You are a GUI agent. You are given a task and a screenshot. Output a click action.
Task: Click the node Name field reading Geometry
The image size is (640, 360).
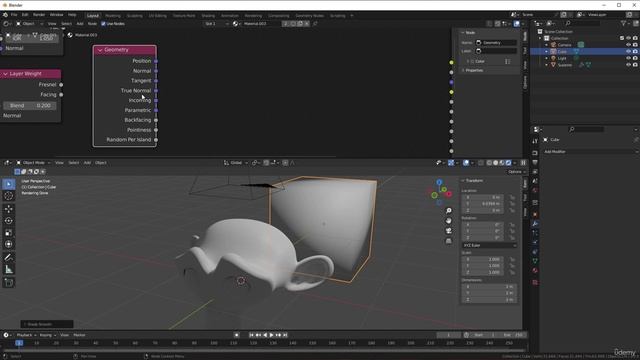(x=496, y=42)
